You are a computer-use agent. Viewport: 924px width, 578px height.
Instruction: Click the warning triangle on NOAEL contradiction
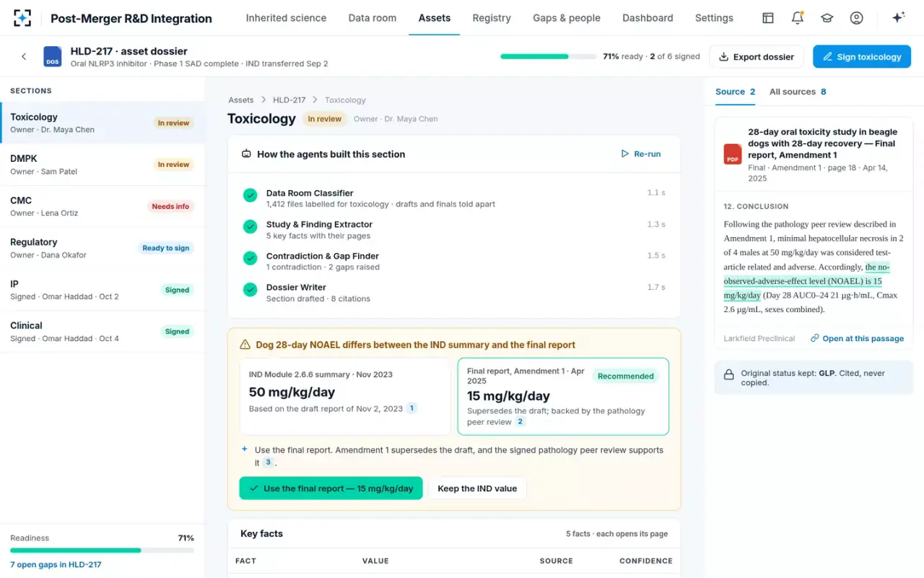click(245, 345)
